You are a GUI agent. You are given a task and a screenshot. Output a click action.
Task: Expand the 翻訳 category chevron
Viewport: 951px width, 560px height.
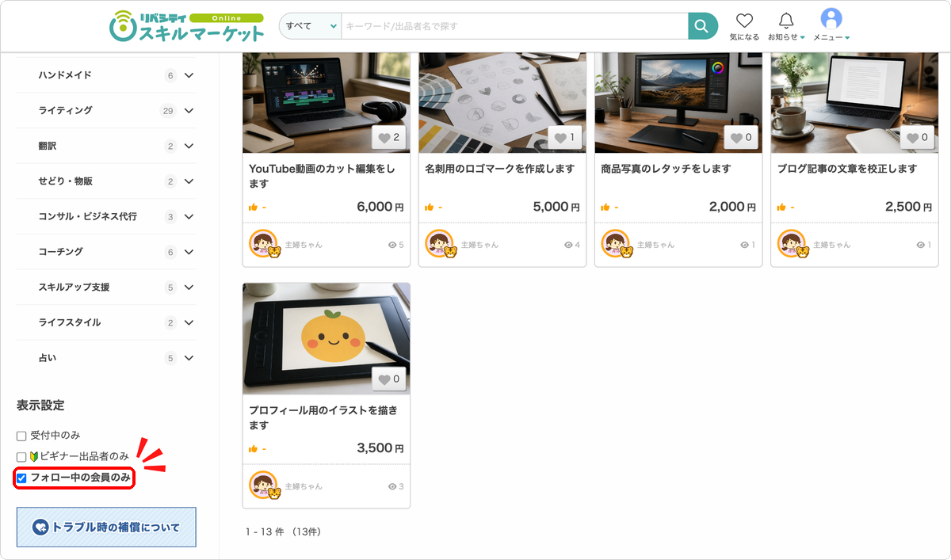(x=189, y=146)
